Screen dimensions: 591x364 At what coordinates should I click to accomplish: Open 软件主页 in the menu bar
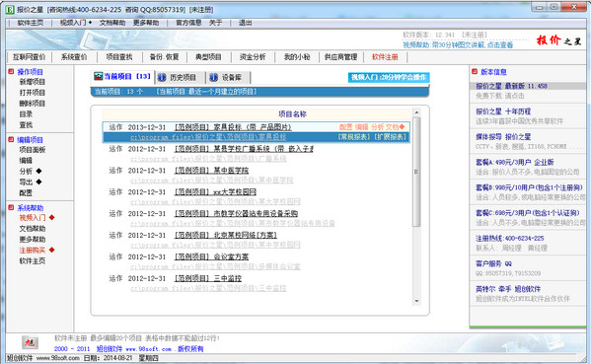click(x=31, y=23)
